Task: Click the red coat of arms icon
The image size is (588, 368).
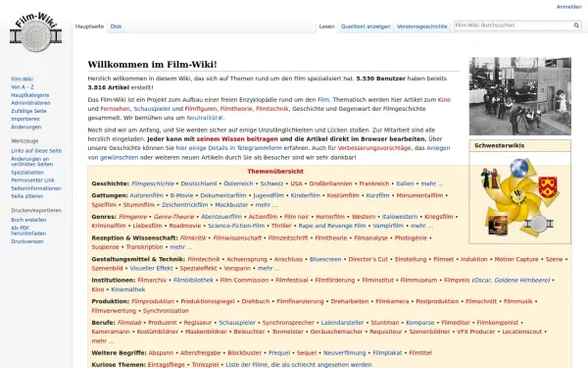Action: click(548, 187)
